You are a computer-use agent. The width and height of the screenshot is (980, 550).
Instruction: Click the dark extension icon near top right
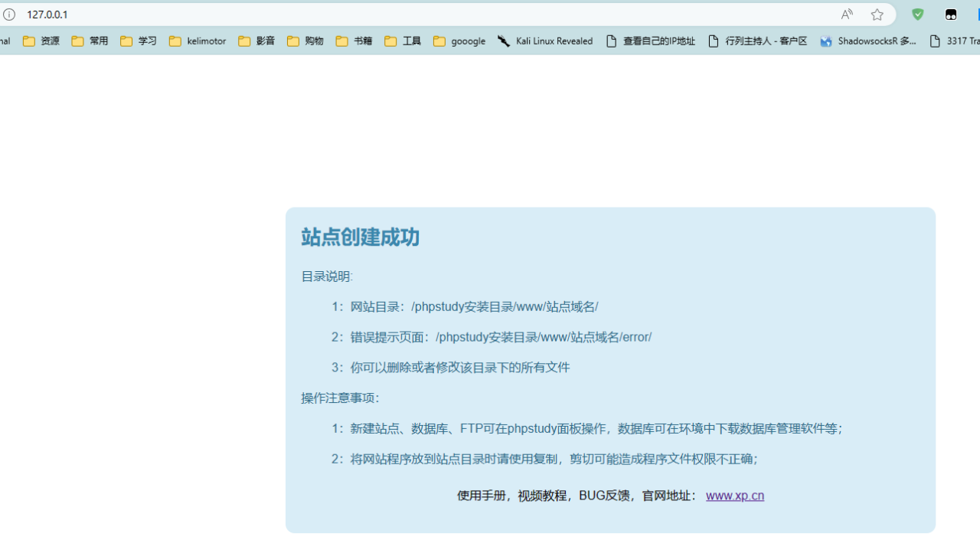(x=950, y=14)
